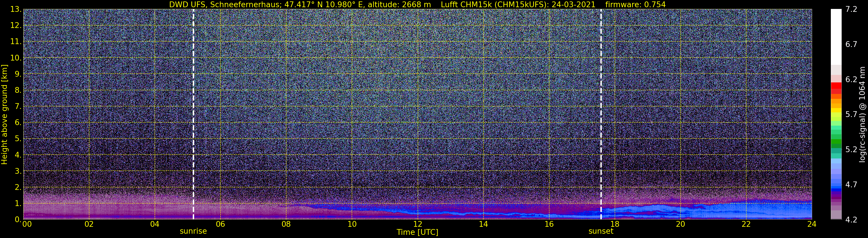868x238 pixels.
Task: Click the '14' tick label on time axis
Action: point(483,224)
